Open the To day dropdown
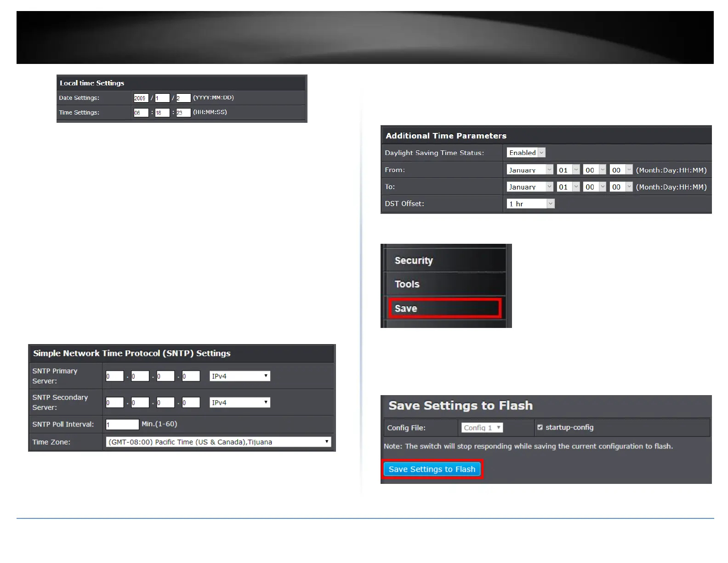Image resolution: width=728 pixels, height=563 pixels. 568,187
